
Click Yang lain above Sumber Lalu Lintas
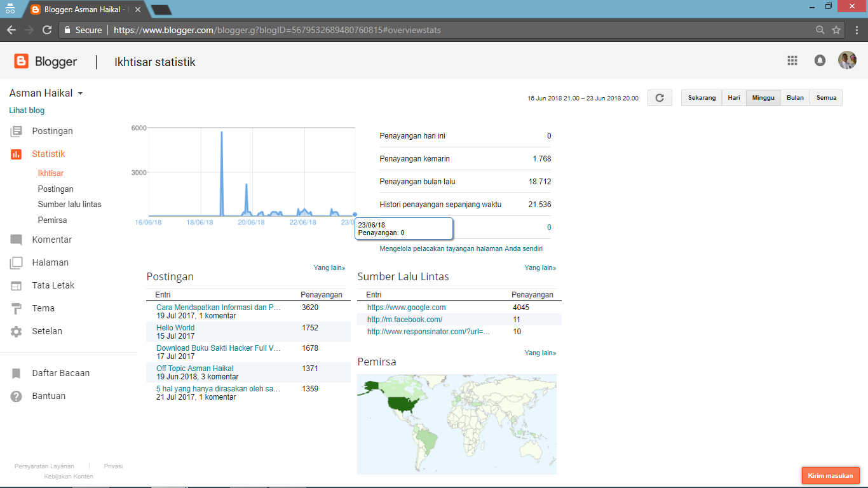pos(540,268)
